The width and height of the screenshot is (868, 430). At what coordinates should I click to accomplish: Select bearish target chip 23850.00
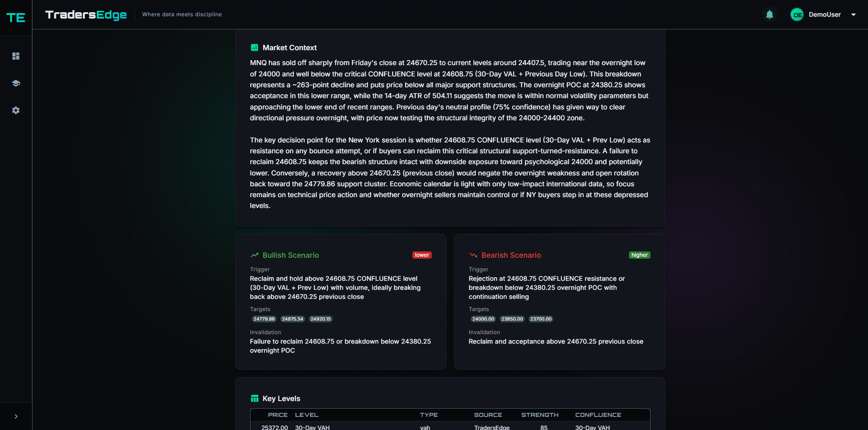(512, 319)
